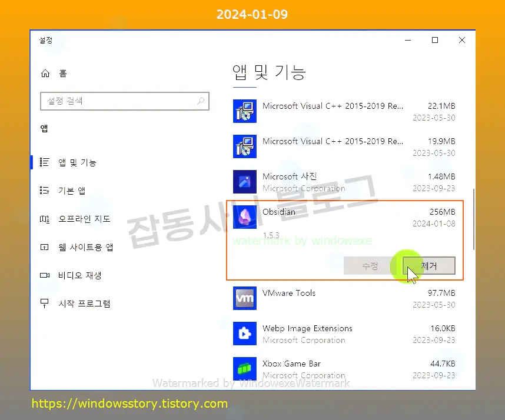Image resolution: width=505 pixels, height=420 pixels.
Task: Minimize the 설정 window
Action: (408, 40)
